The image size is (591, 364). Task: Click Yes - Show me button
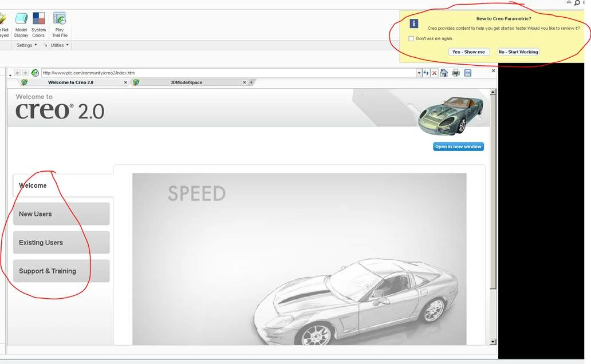pos(469,52)
